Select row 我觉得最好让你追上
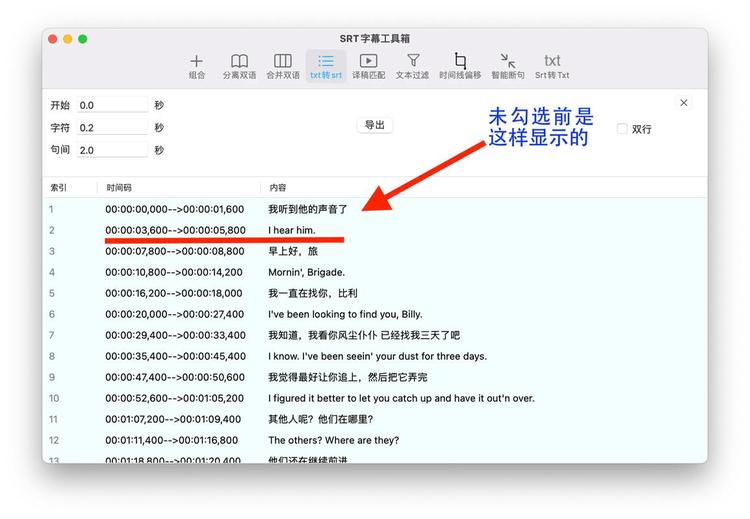750x519 pixels. 375,377
